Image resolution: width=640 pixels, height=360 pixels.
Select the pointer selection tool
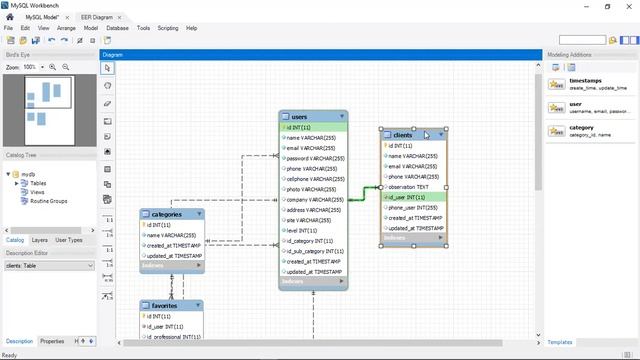pyautogui.click(x=107, y=68)
